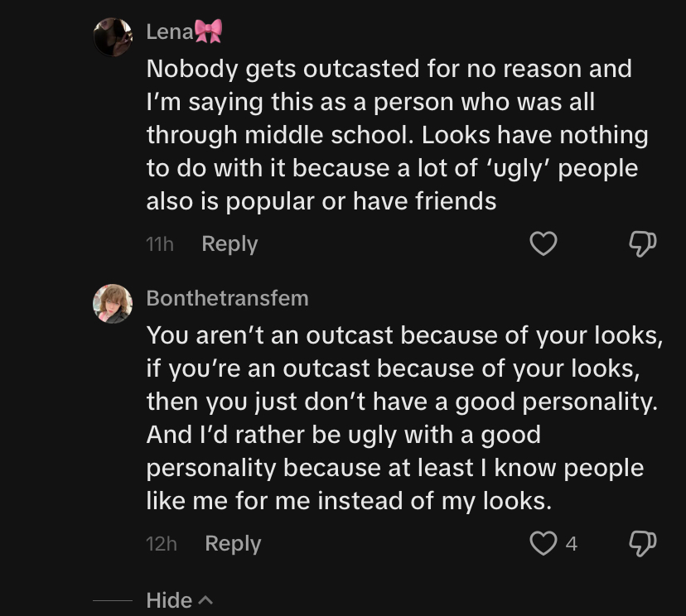Dislike Lena's comment with thumbs-down icon
The image size is (686, 616).
coord(642,243)
